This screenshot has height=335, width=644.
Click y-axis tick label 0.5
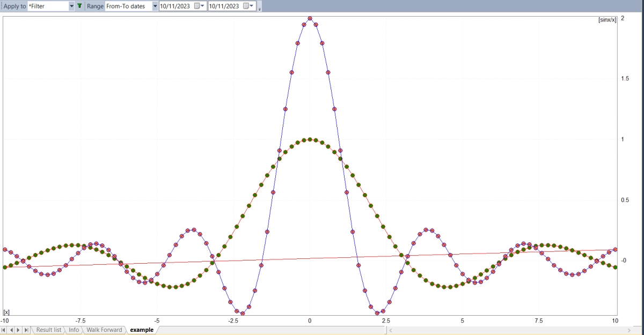pyautogui.click(x=625, y=200)
